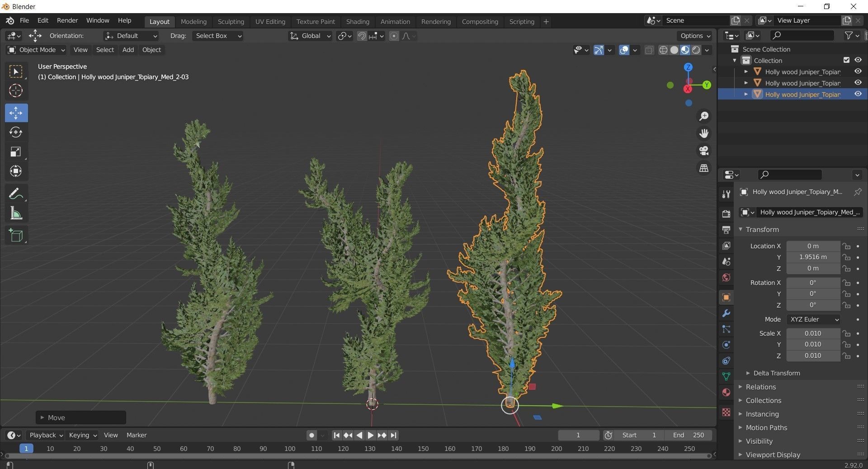Select the Move tool
This screenshot has width=868, height=469.
tap(16, 113)
